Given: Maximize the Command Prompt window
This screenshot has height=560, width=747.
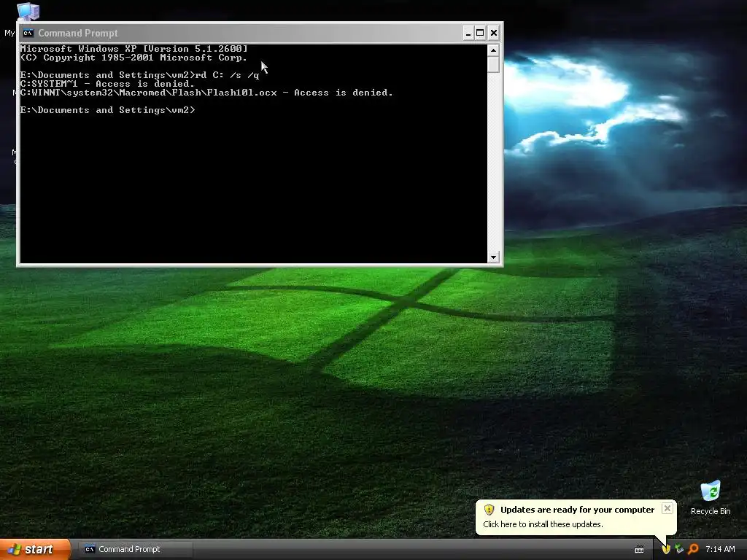Looking at the screenshot, I should (480, 33).
